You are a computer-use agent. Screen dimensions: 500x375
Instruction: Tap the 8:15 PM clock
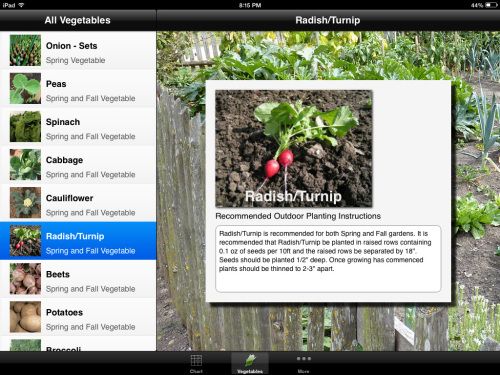point(250,5)
